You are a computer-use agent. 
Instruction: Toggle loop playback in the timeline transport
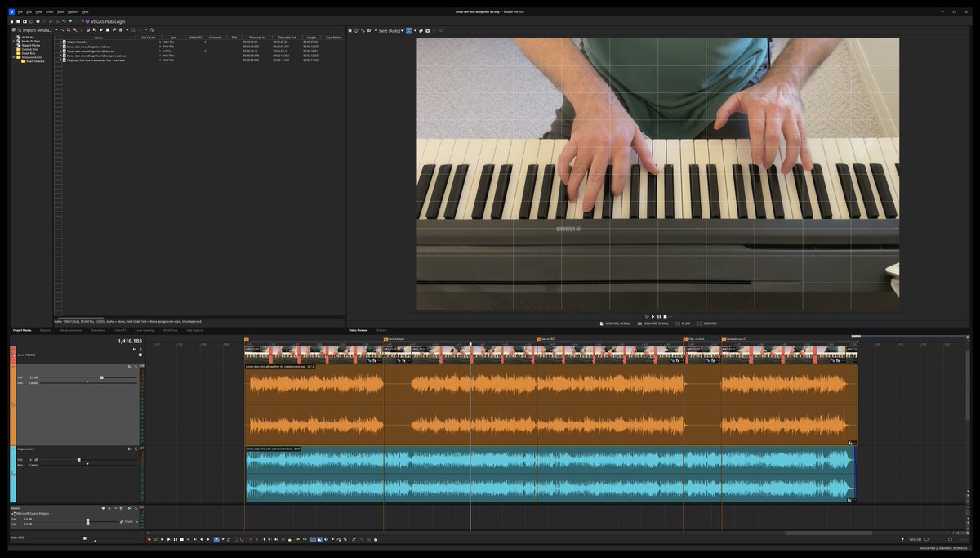156,539
